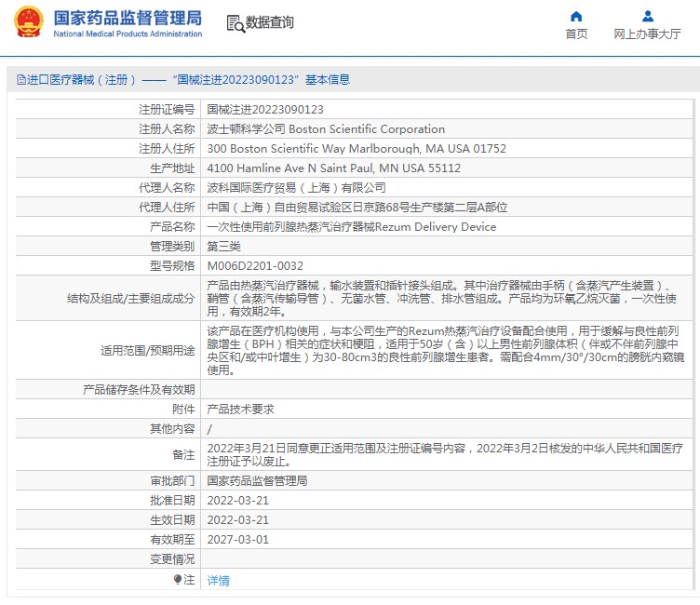Select address 300 Boston Scientific Way Marlborough
The width and height of the screenshot is (700, 605).
click(x=357, y=149)
